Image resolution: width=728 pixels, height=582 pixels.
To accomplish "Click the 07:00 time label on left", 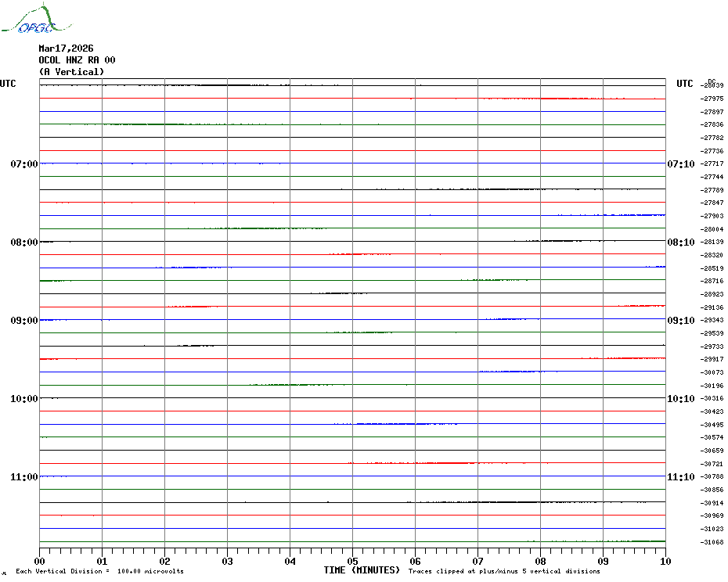I will (x=23, y=164).
